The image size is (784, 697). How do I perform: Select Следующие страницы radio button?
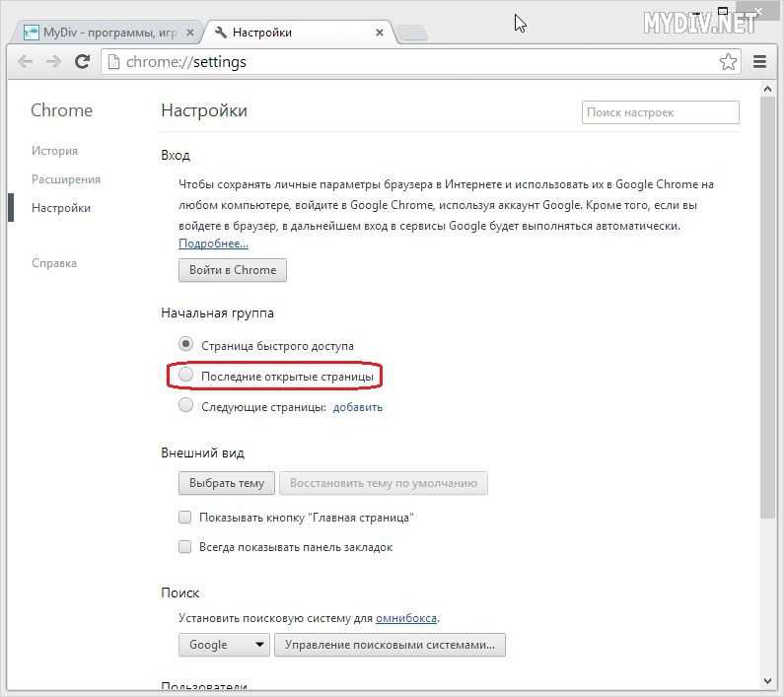[185, 405]
